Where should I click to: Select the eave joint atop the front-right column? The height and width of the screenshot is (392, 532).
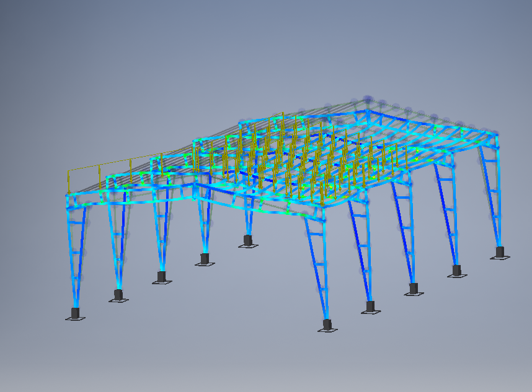click(x=322, y=217)
